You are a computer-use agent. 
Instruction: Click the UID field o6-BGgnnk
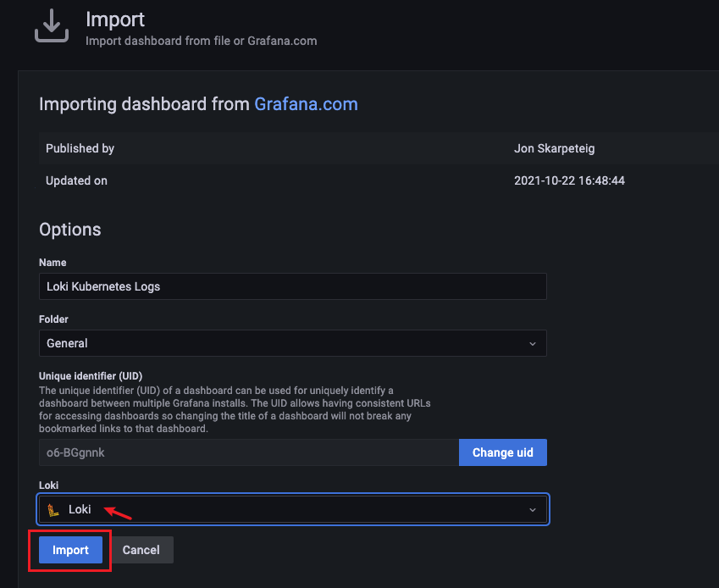[249, 452]
